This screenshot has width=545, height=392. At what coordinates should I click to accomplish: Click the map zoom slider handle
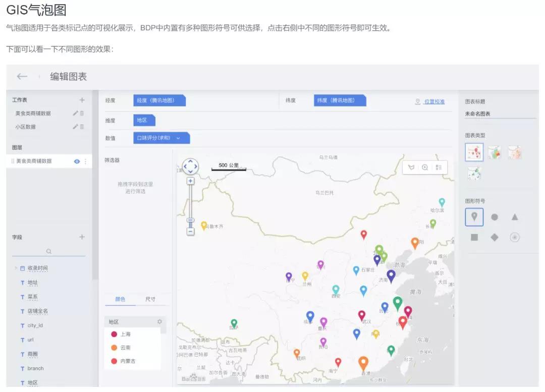(190, 220)
